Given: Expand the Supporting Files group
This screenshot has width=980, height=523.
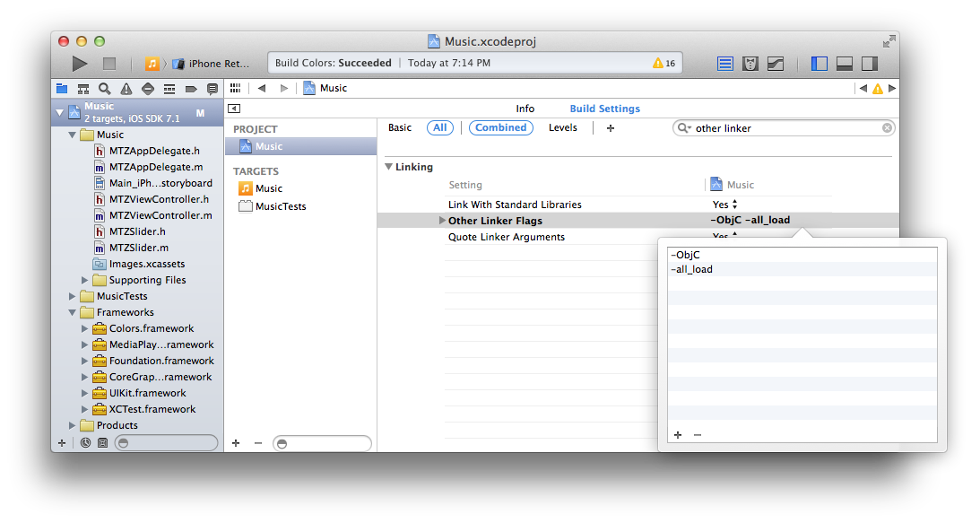Looking at the screenshot, I should tap(84, 280).
